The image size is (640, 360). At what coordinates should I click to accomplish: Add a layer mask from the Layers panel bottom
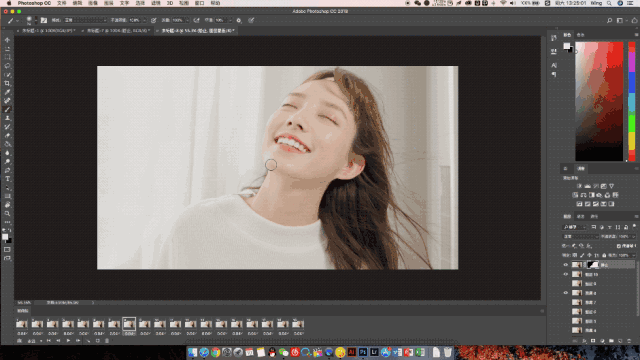click(593, 341)
